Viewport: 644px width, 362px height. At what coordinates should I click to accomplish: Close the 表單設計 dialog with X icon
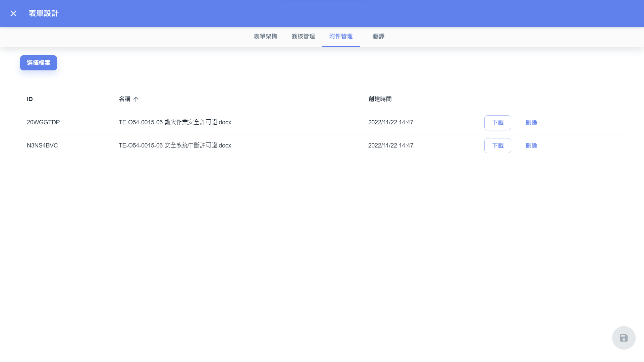click(13, 13)
